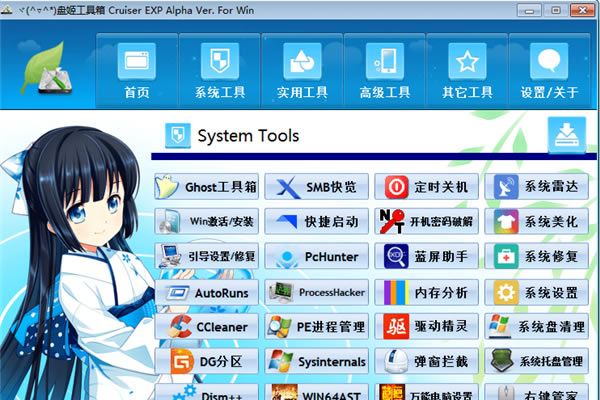The height and width of the screenshot is (400, 600).
Task: Switch to the 实用工具 tab
Action: 302,70
